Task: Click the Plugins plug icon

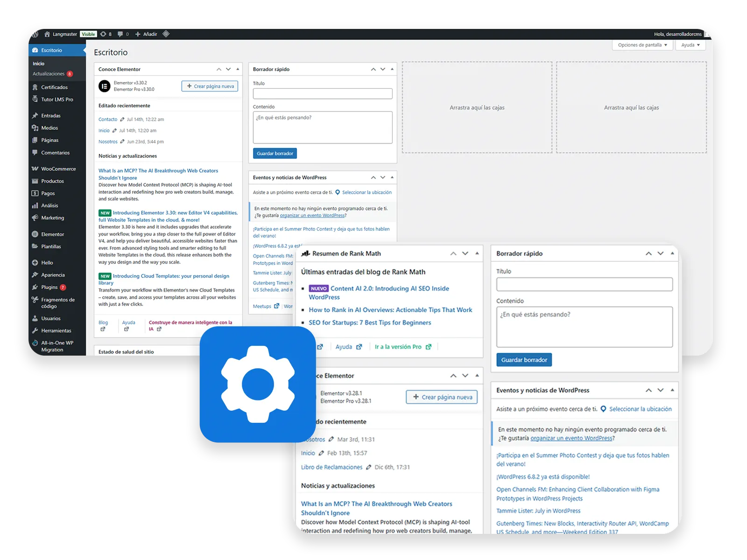Action: [x=35, y=287]
